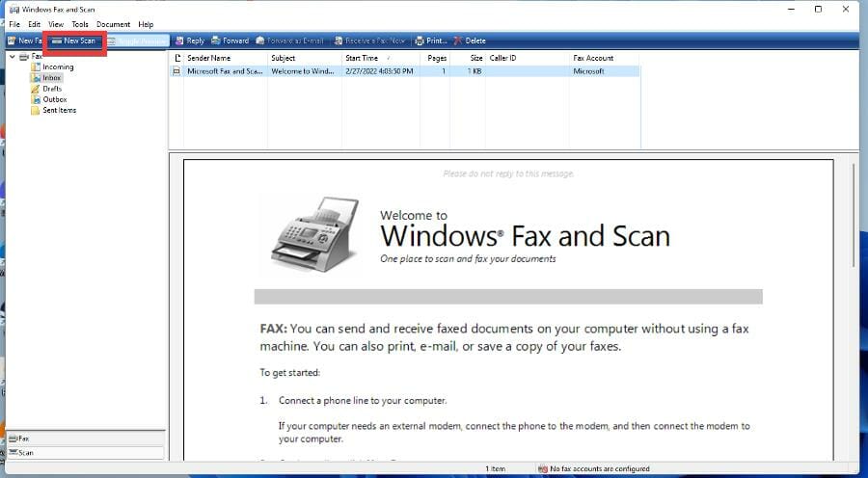
Task: Open the Help menu
Action: (146, 24)
